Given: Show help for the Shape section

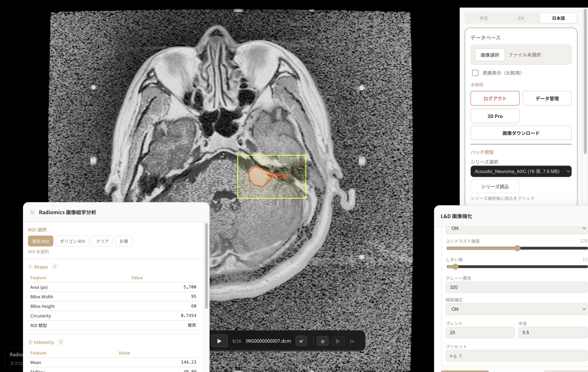Looking at the screenshot, I should coord(55,267).
